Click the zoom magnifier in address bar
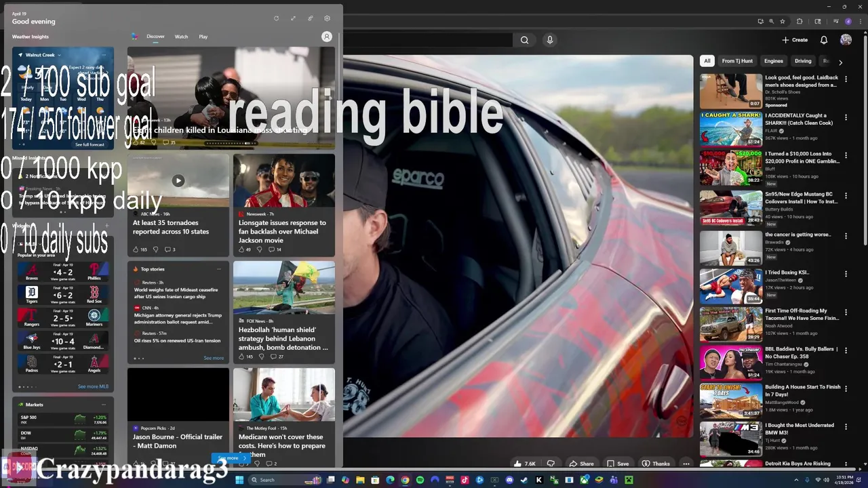This screenshot has width=868, height=488. [772, 21]
